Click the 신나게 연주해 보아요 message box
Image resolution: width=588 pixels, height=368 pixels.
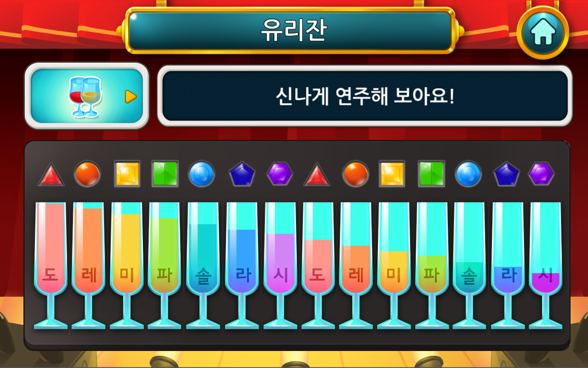pos(365,96)
